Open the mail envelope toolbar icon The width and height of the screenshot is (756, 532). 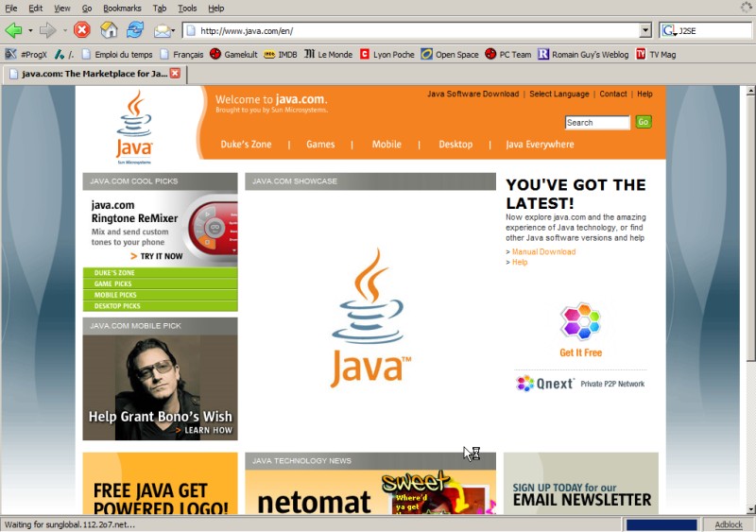(162, 31)
